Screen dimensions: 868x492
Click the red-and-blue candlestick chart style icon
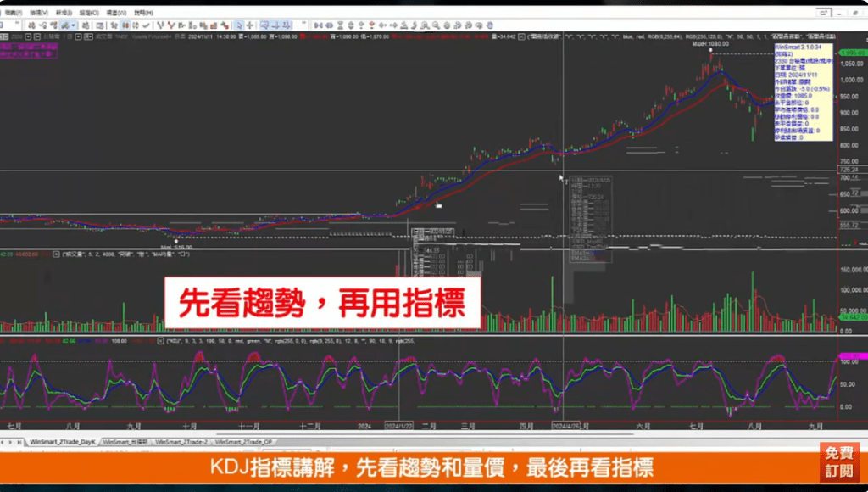tap(126, 25)
